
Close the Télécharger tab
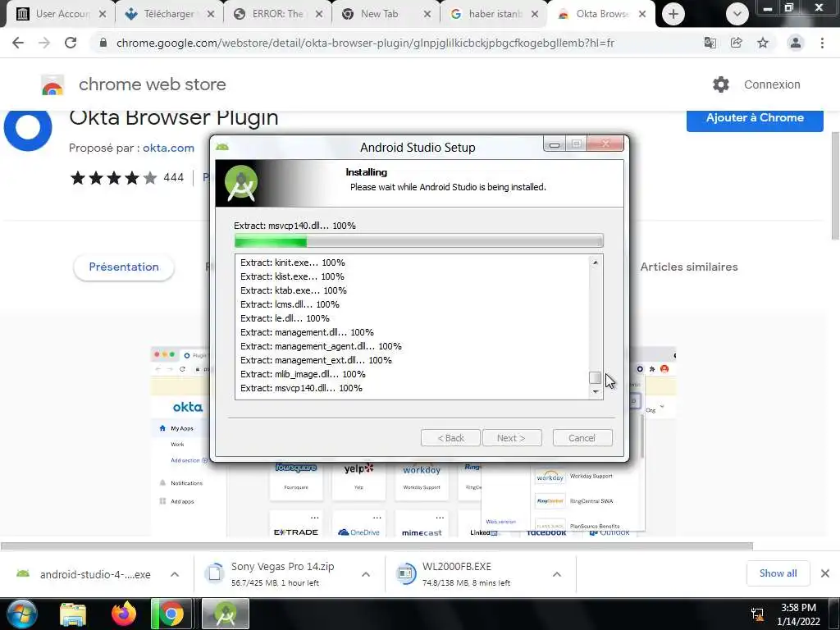pyautogui.click(x=211, y=14)
